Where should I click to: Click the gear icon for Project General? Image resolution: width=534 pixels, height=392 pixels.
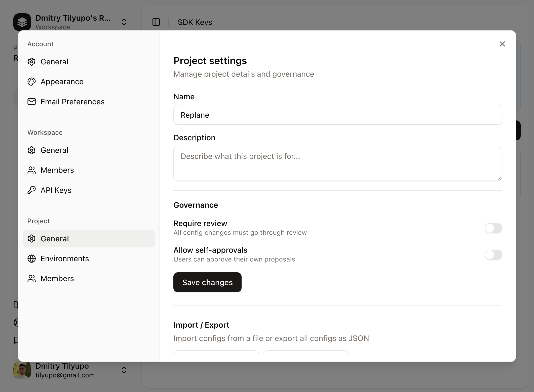pyautogui.click(x=32, y=238)
